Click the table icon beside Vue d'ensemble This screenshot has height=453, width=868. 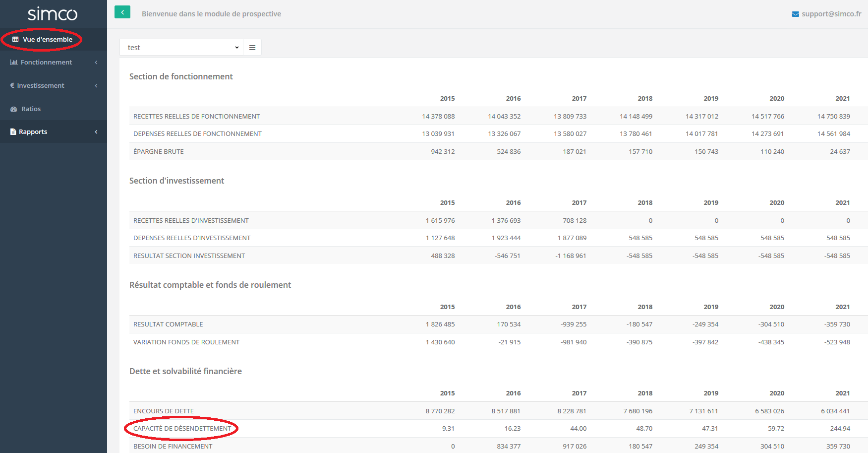pyautogui.click(x=15, y=39)
